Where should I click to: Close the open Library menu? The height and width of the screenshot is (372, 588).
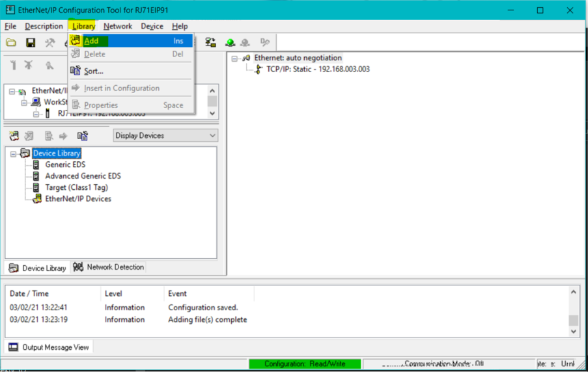[83, 26]
